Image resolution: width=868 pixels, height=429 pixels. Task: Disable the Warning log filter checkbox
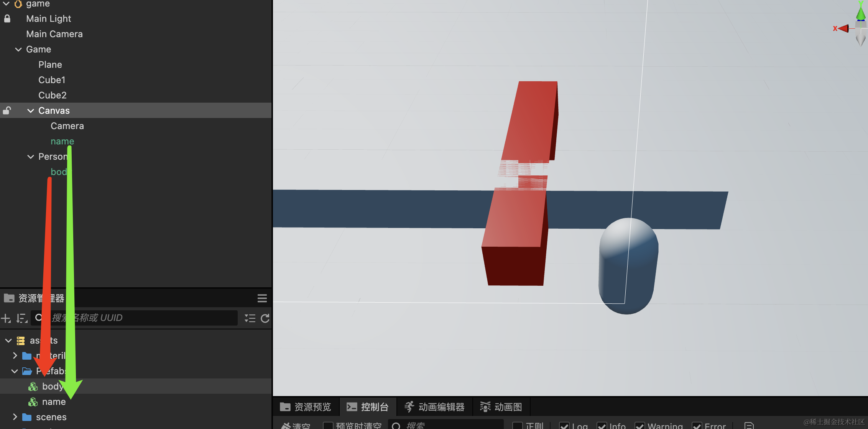[639, 426]
